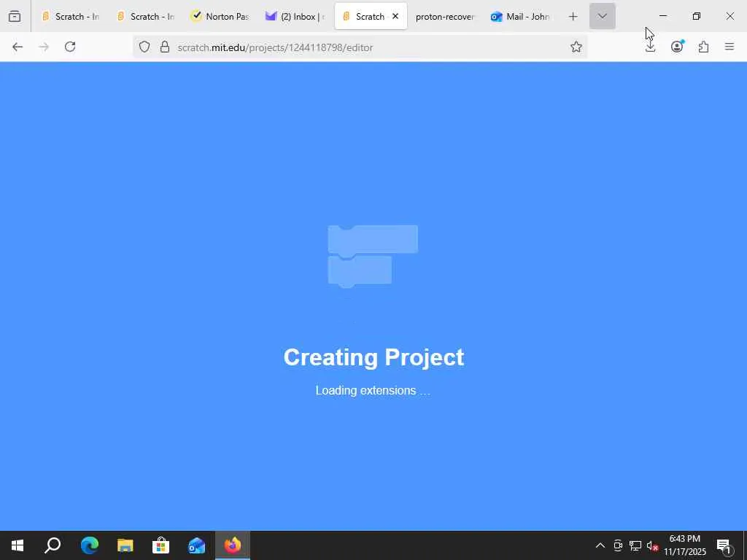
Task: Open the (2) Inbox mail tab
Action: click(x=295, y=16)
